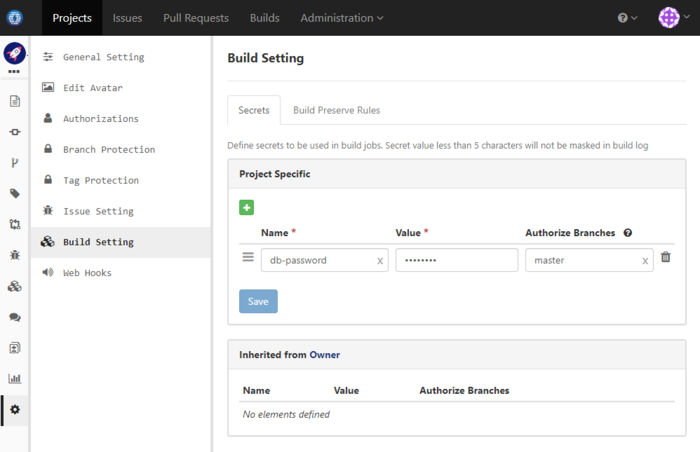This screenshot has height=452, width=700.
Task: Click the Save button
Action: [258, 301]
